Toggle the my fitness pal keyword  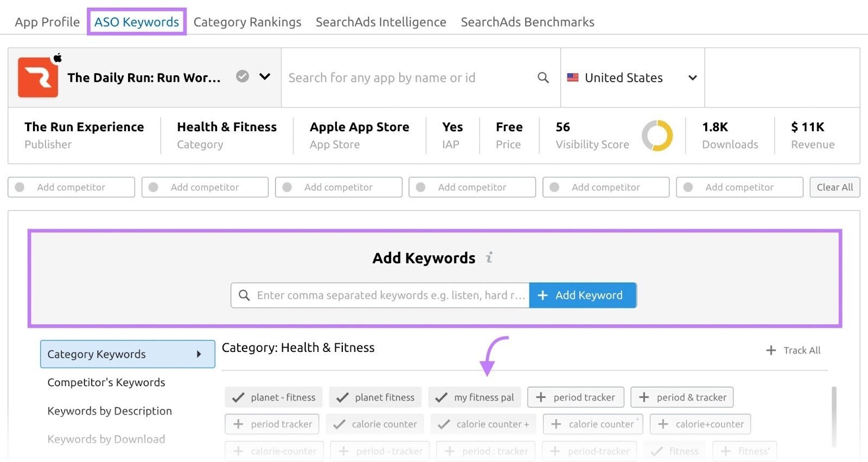pos(475,397)
